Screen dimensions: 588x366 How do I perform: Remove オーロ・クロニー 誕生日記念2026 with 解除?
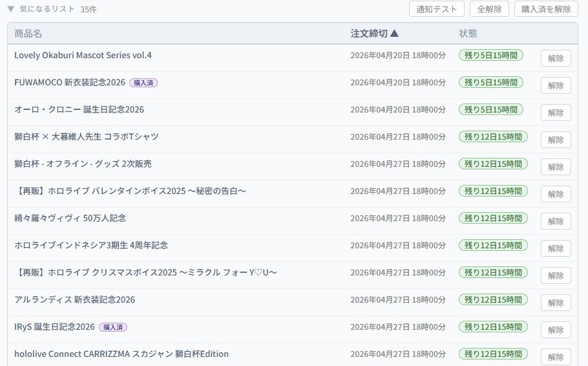click(x=556, y=113)
